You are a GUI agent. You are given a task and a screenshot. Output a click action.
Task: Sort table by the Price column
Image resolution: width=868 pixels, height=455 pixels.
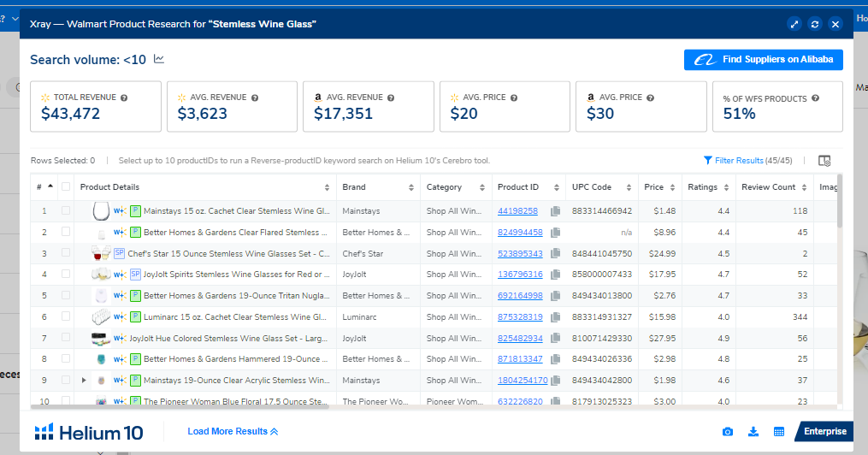[x=654, y=187]
